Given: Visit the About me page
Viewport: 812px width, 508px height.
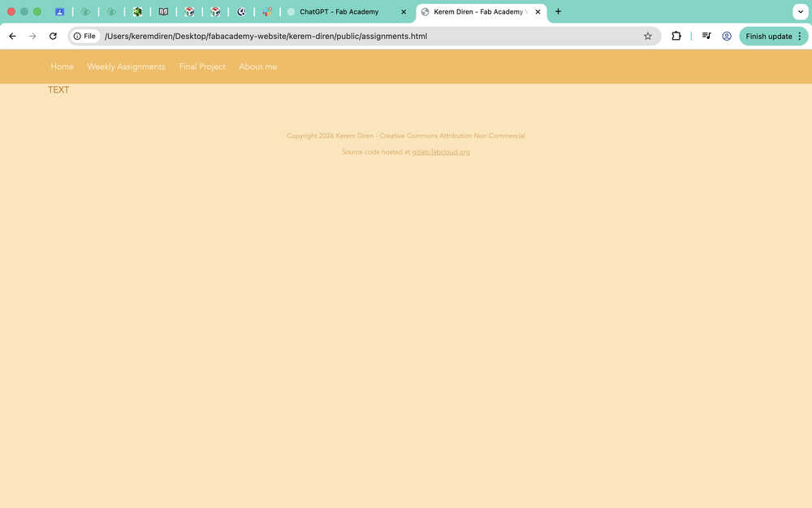Looking at the screenshot, I should click(258, 67).
